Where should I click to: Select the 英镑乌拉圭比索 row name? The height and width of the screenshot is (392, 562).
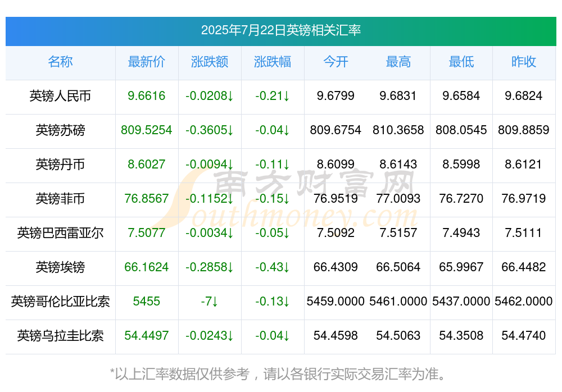click(60, 336)
